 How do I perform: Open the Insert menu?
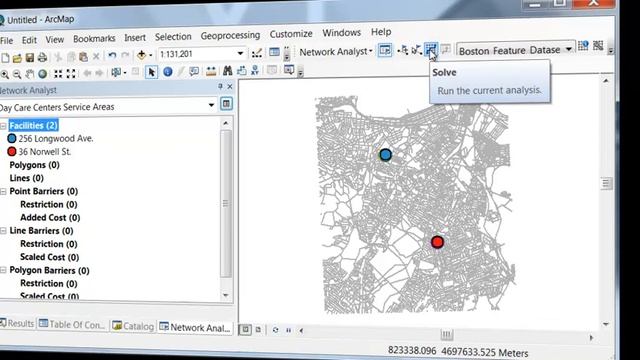pos(135,38)
